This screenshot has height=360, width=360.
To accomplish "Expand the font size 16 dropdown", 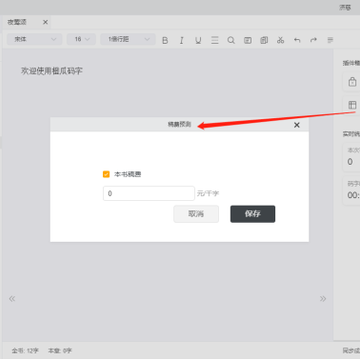I will point(81,39).
